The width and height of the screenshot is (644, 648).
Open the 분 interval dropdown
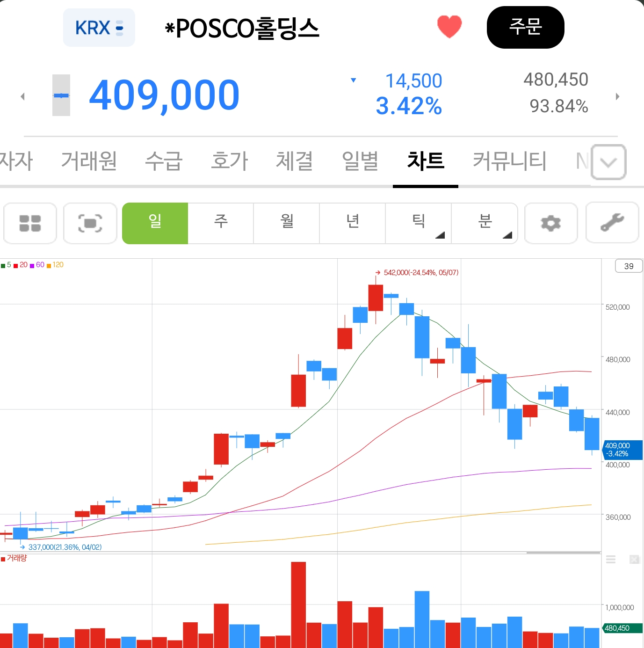pyautogui.click(x=485, y=223)
